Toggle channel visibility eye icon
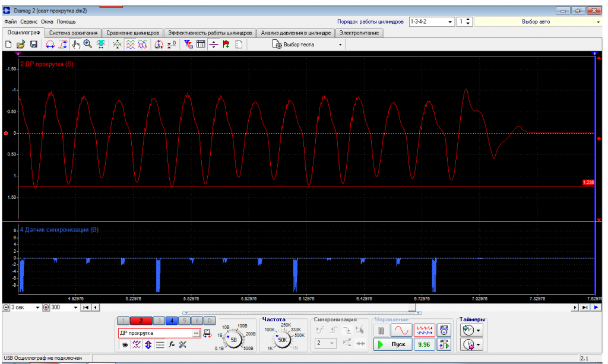The width and height of the screenshot is (608, 364). pyautogui.click(x=125, y=344)
